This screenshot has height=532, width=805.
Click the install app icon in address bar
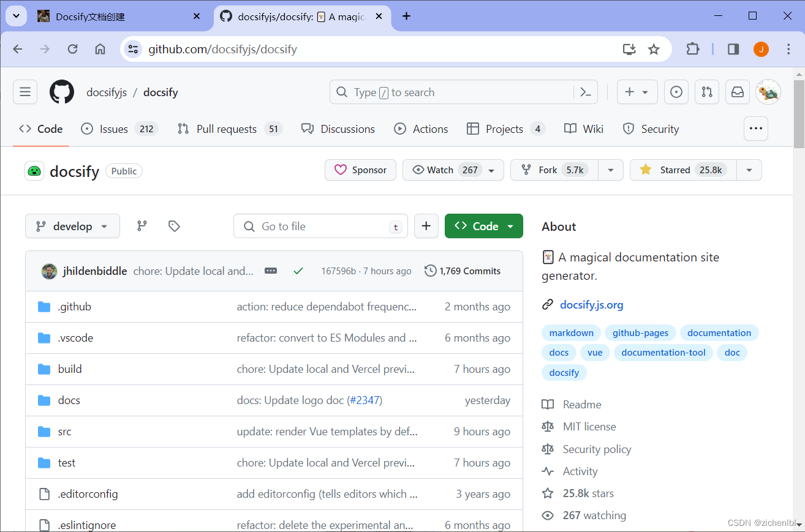629,49
